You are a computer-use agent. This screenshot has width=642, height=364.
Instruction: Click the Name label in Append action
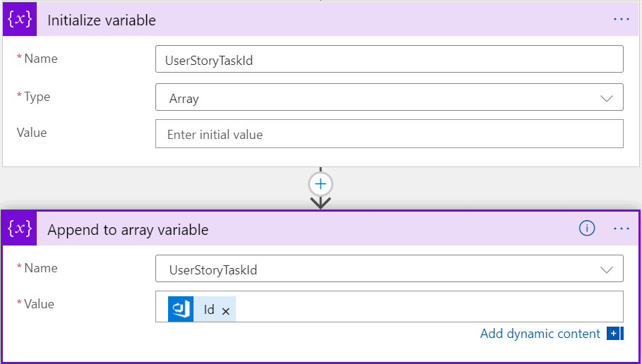coord(40,268)
